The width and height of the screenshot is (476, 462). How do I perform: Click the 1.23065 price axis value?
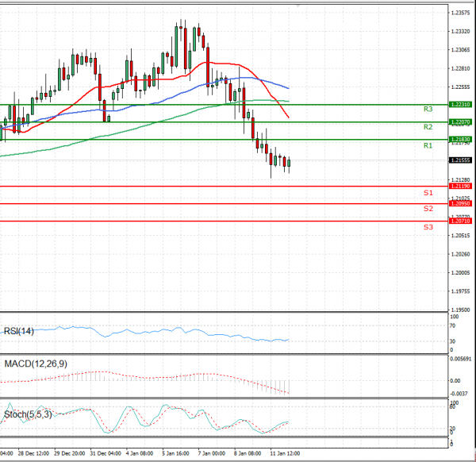460,50
